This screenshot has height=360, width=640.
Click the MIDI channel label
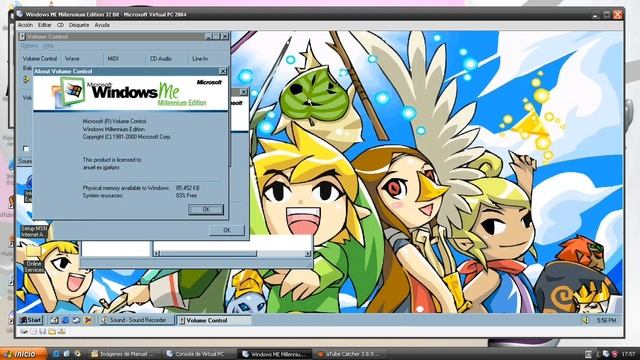pos(113,59)
